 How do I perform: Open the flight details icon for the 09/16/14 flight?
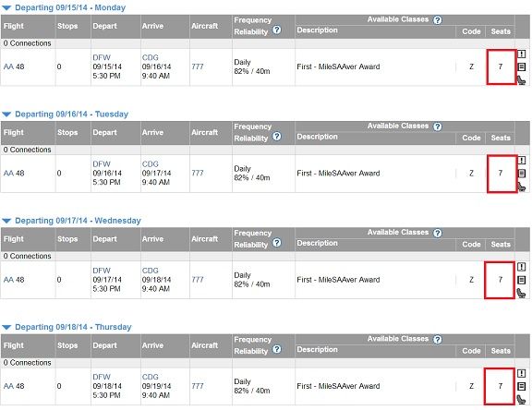tap(522, 174)
